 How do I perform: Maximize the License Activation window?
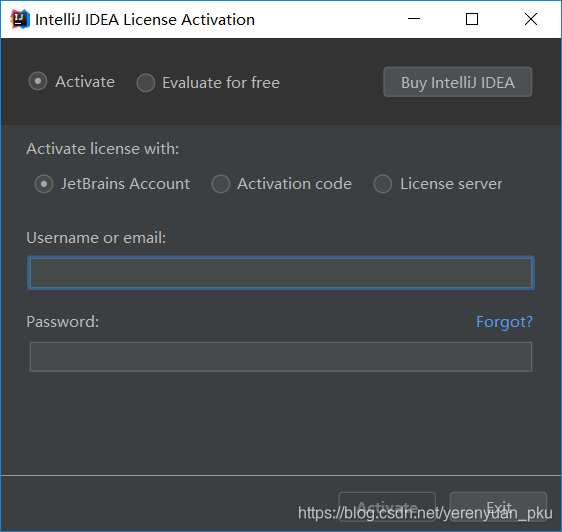(472, 19)
